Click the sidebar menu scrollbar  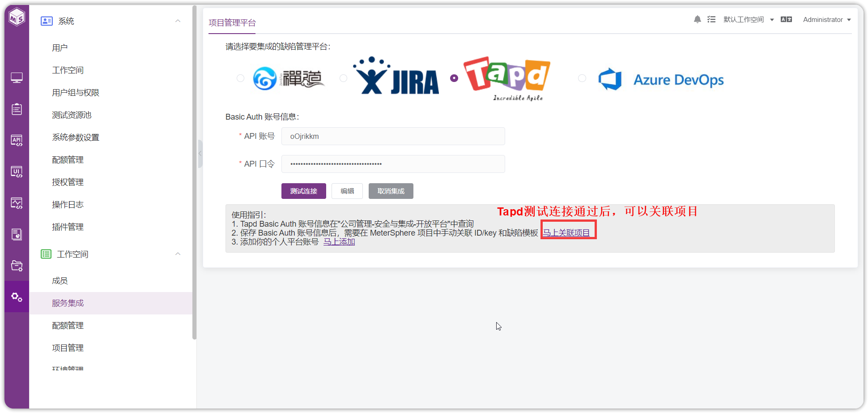pyautogui.click(x=194, y=172)
